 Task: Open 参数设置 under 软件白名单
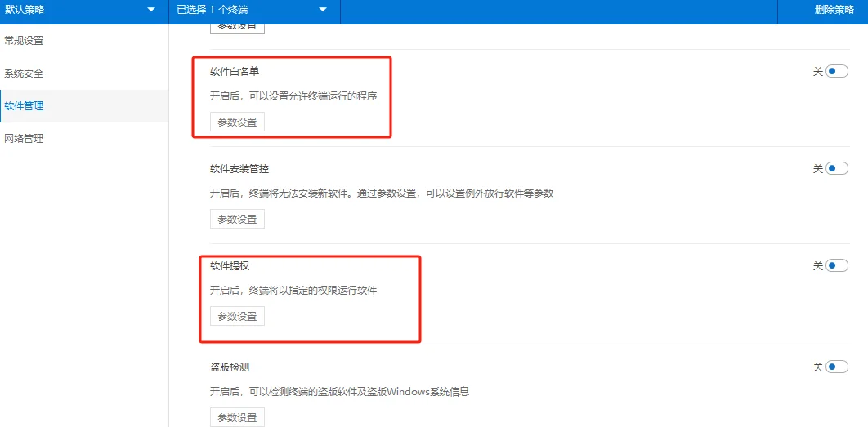pos(238,122)
